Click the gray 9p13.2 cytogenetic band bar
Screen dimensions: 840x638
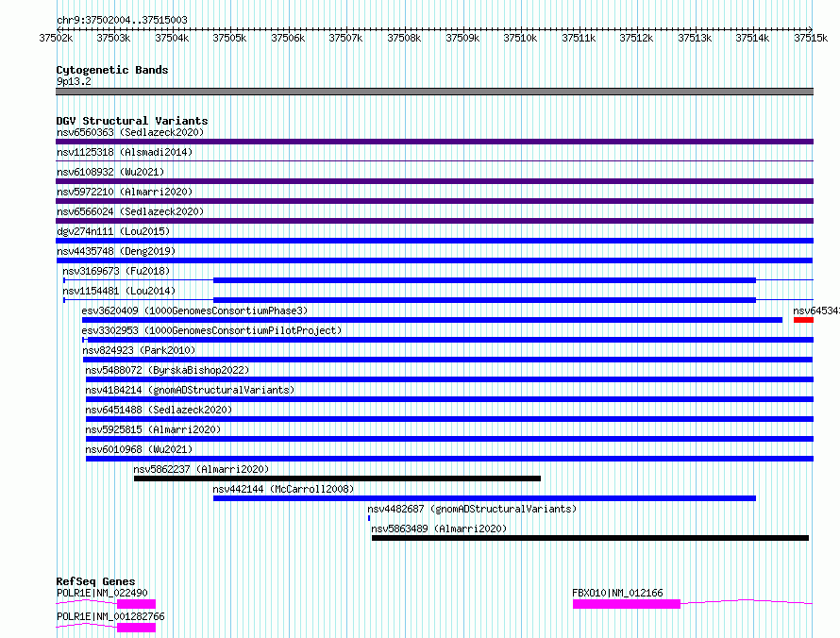[434, 92]
